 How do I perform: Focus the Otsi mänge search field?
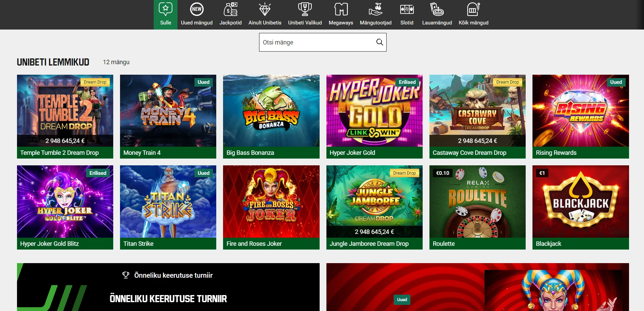tap(323, 42)
